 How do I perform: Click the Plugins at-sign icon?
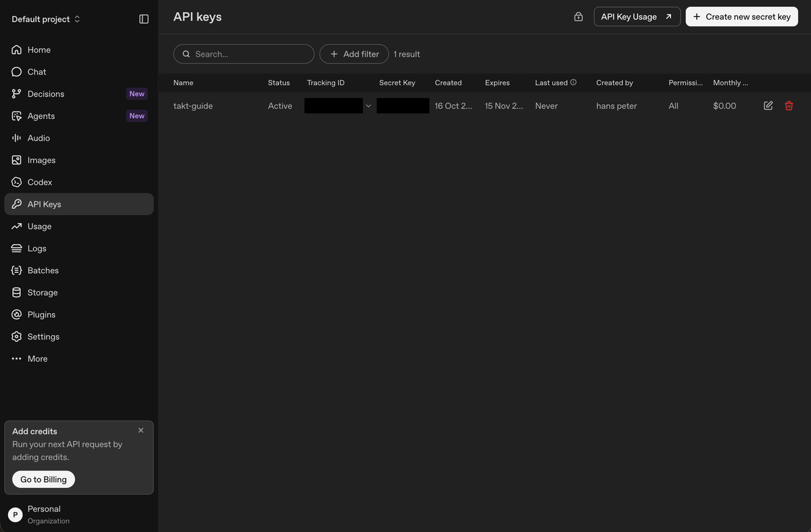(x=17, y=315)
